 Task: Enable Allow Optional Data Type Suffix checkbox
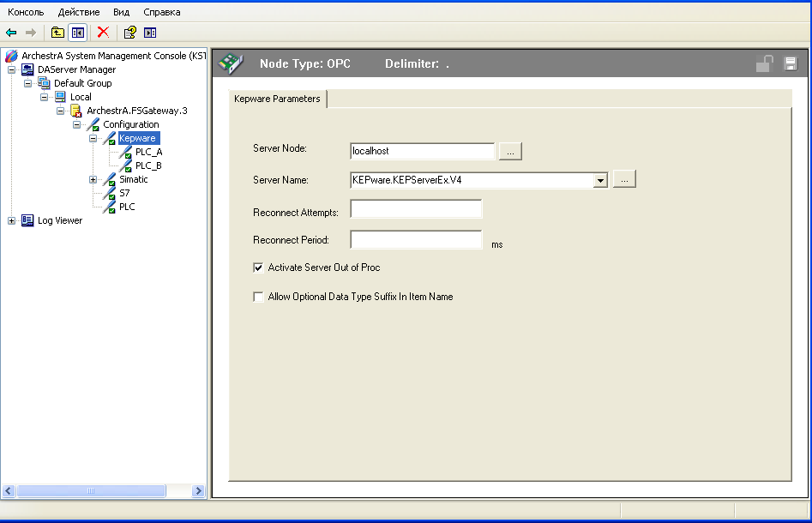(x=258, y=297)
